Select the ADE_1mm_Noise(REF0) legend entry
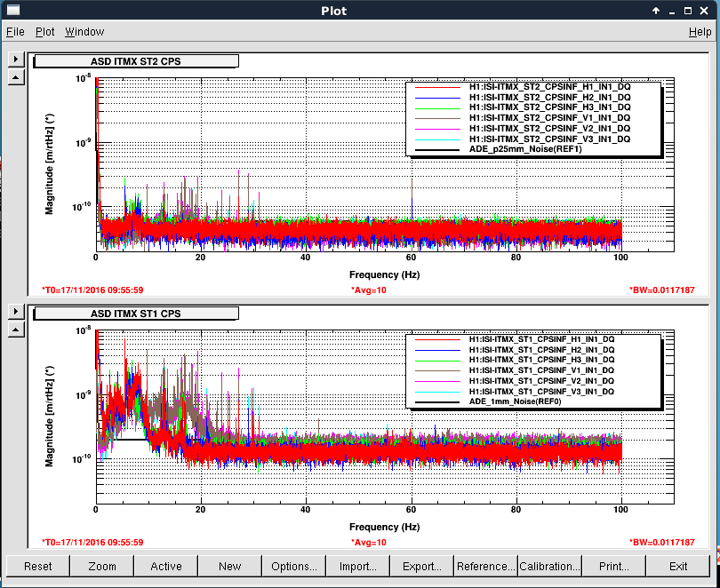720x588 pixels. click(x=516, y=401)
